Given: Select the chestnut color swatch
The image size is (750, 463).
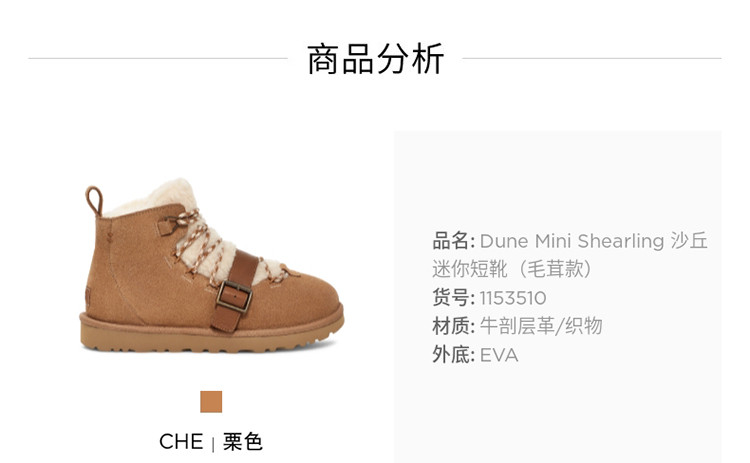Looking at the screenshot, I should click(211, 402).
